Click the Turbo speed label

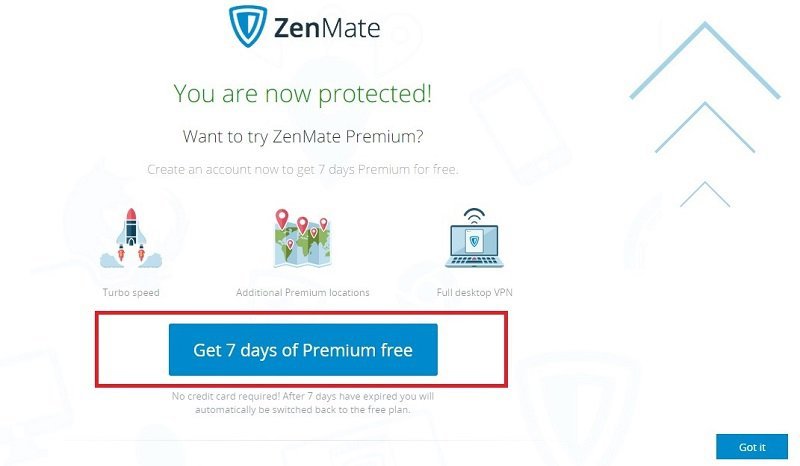(131, 292)
